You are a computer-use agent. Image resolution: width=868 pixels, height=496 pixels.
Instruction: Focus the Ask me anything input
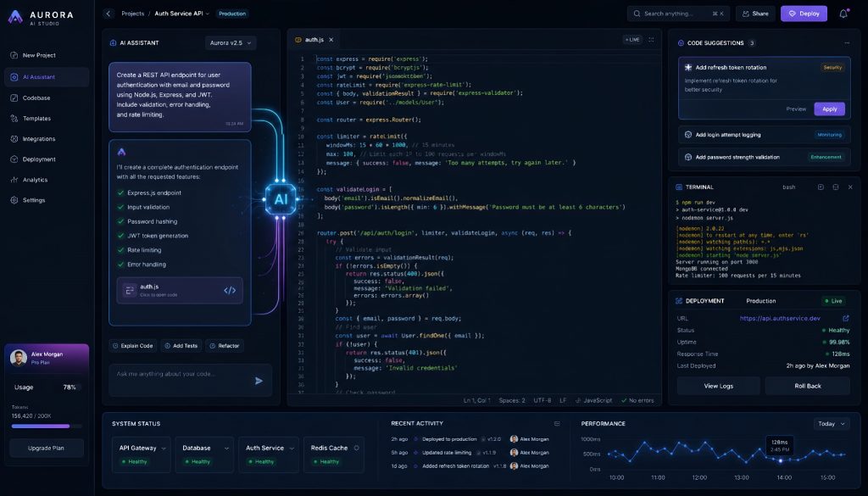191,381
